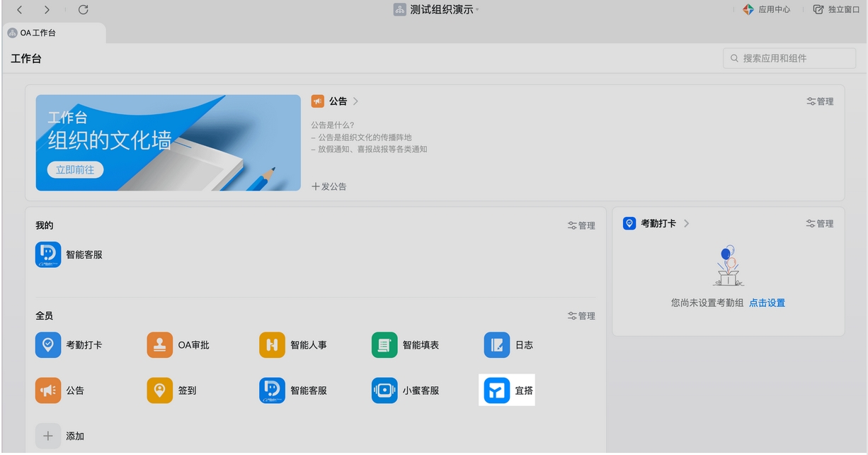
Task: Click the 宜搭 app label
Action: pyautogui.click(x=524, y=391)
